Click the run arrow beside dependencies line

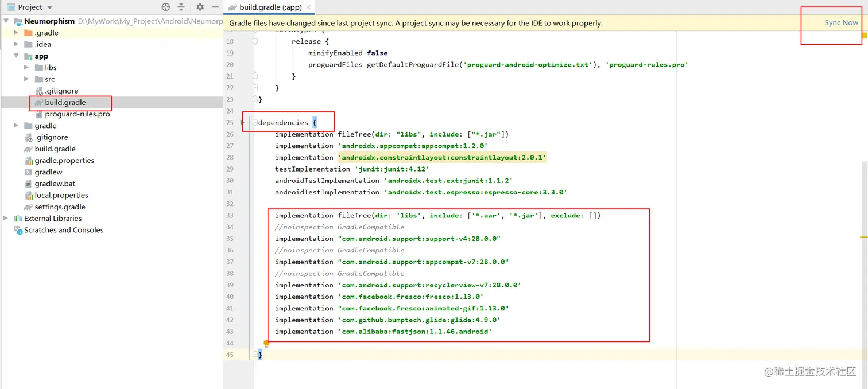242,122
